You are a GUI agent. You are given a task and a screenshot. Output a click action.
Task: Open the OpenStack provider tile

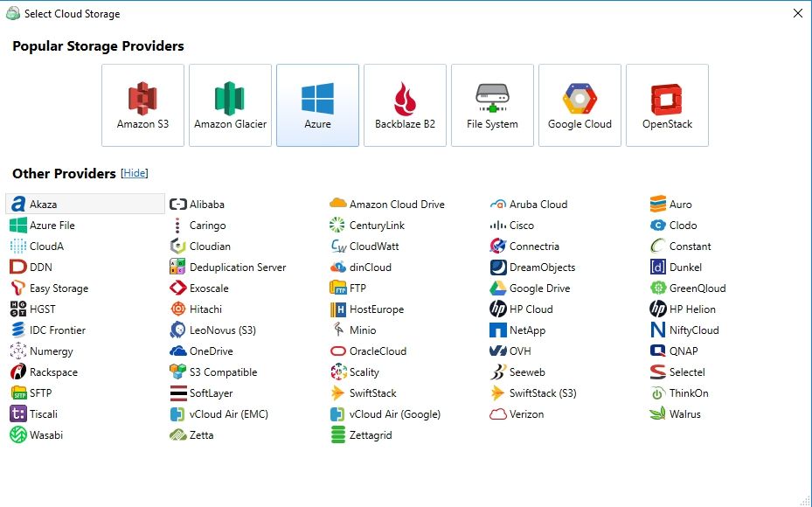pos(668,105)
